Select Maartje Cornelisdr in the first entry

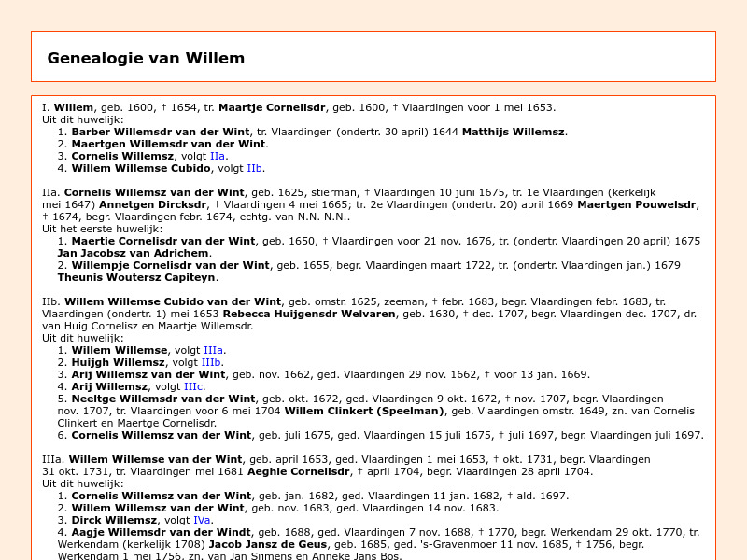pos(271,107)
